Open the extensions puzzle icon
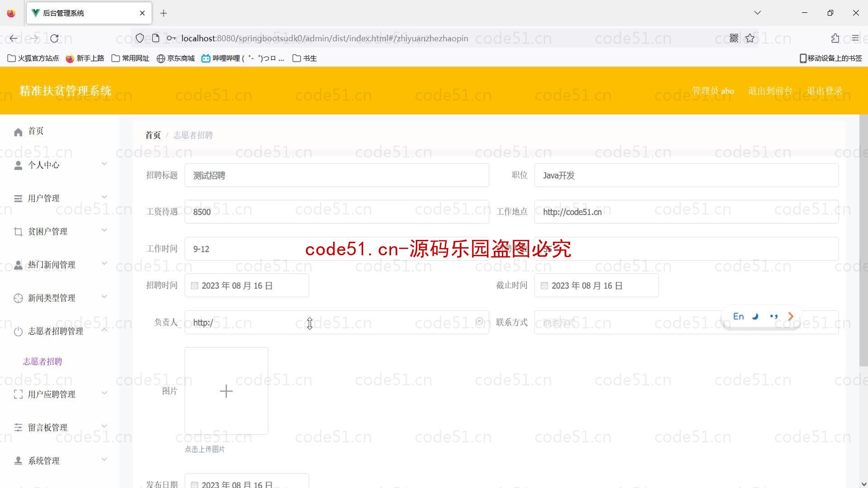Image resolution: width=868 pixels, height=488 pixels. [x=835, y=38]
